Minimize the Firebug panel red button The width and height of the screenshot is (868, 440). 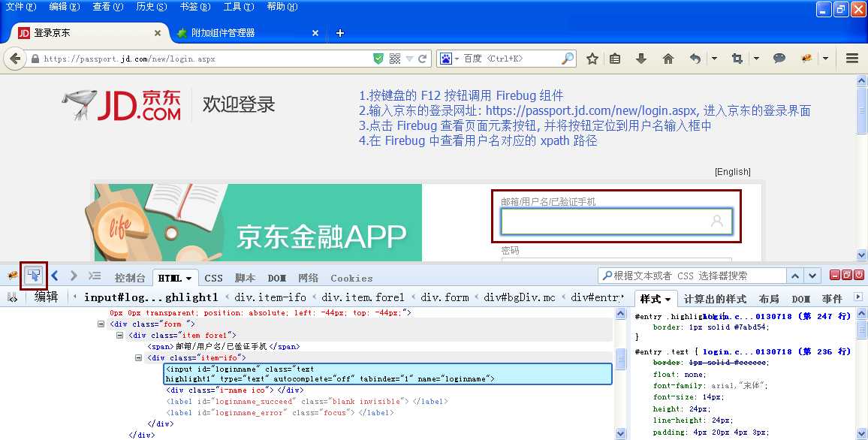coord(834,275)
